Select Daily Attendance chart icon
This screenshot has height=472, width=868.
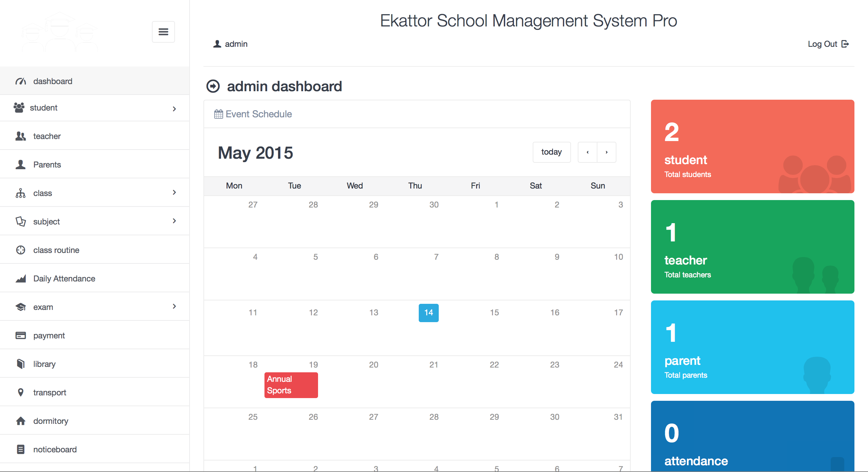click(20, 278)
